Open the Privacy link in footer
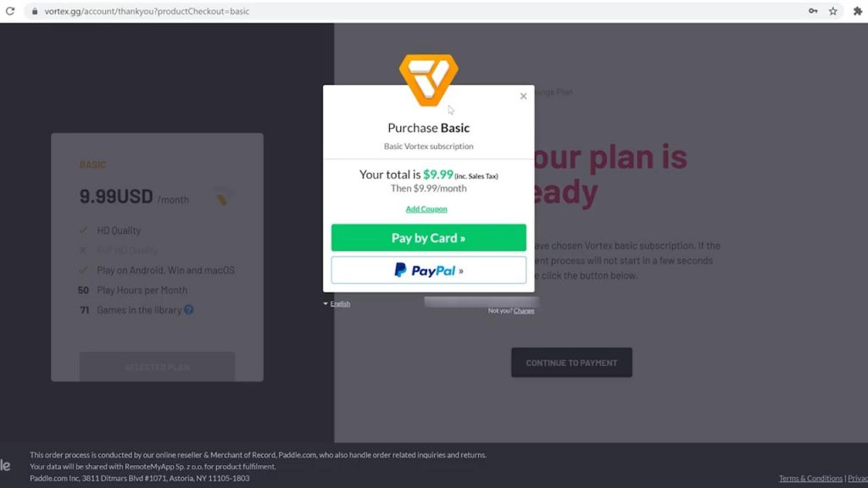This screenshot has width=868, height=488. coord(858,478)
